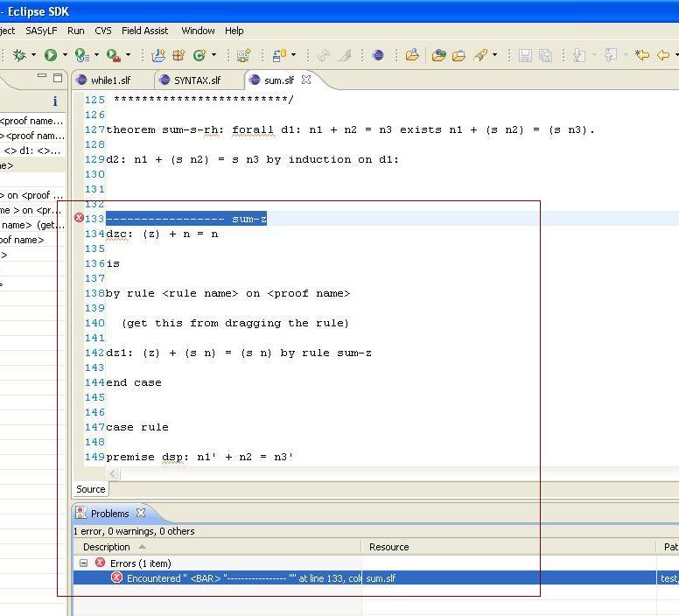Open the Run button dropdown arrow
This screenshot has height=616, width=679.
[64, 56]
